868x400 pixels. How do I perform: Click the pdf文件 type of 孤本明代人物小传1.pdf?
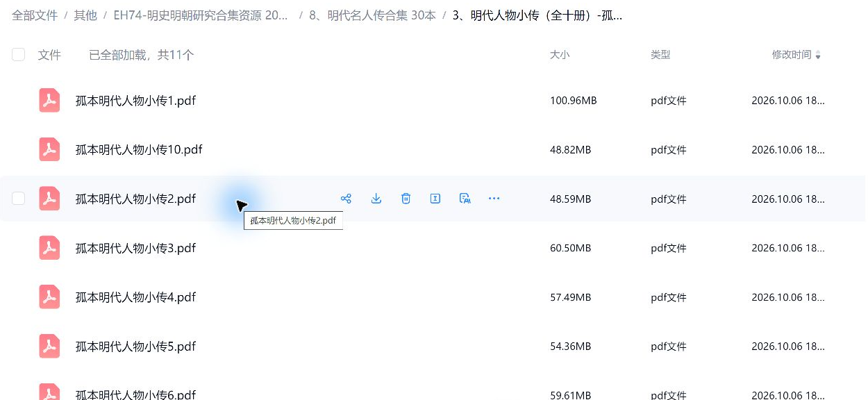[669, 101]
